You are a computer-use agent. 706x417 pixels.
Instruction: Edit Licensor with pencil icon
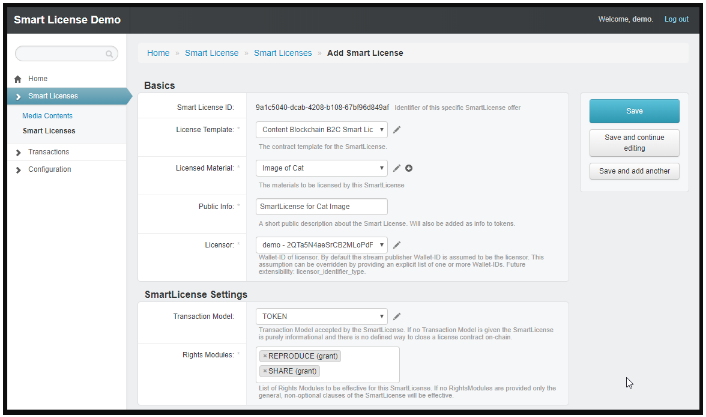point(397,245)
